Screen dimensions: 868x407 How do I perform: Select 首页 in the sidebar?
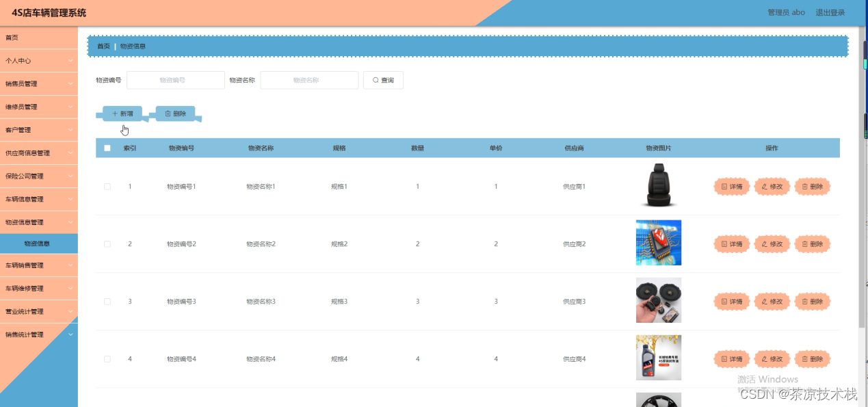(x=39, y=37)
